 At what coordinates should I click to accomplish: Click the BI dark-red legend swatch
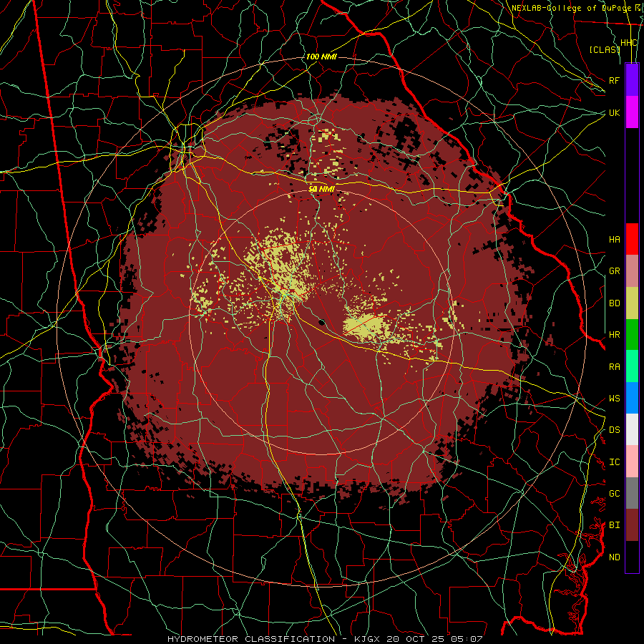pyautogui.click(x=632, y=525)
